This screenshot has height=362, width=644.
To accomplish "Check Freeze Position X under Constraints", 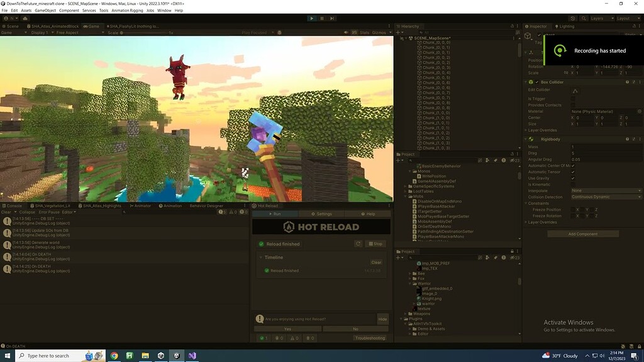I will (x=574, y=209).
